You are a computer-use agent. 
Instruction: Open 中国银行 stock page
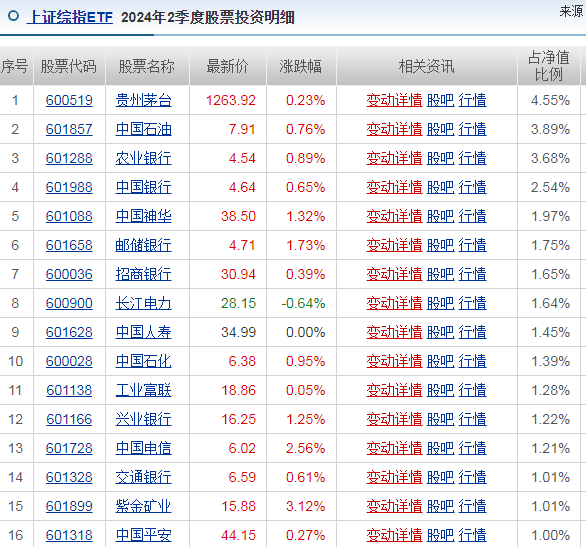coord(144,187)
